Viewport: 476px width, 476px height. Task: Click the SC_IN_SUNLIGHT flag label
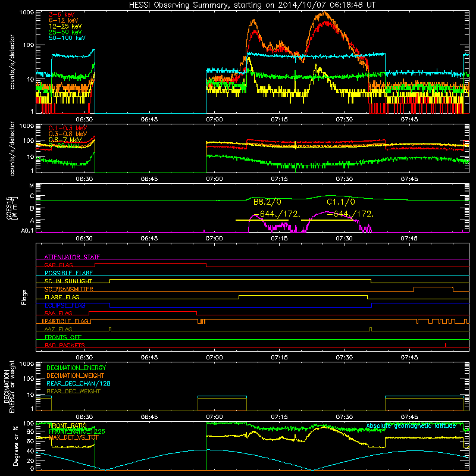(x=68, y=281)
